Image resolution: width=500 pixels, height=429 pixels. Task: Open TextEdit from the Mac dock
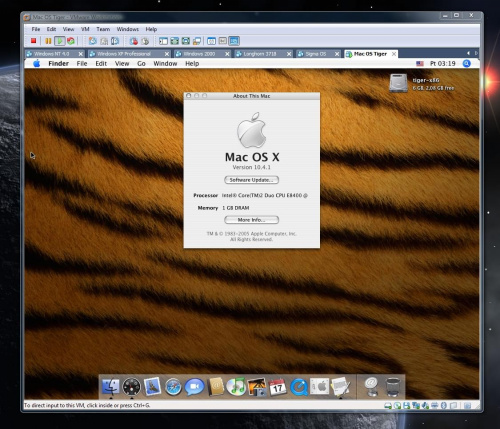click(340, 387)
